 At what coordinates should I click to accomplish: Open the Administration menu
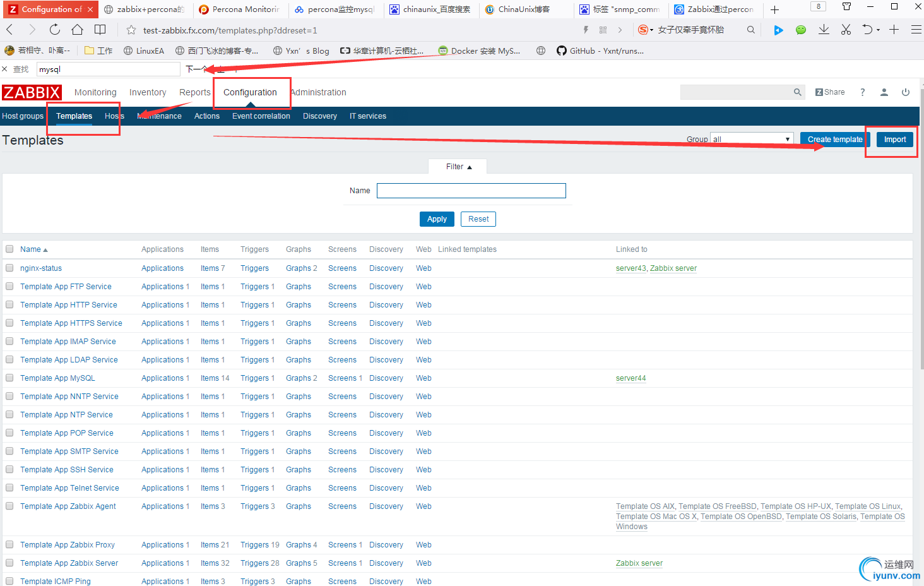point(319,92)
